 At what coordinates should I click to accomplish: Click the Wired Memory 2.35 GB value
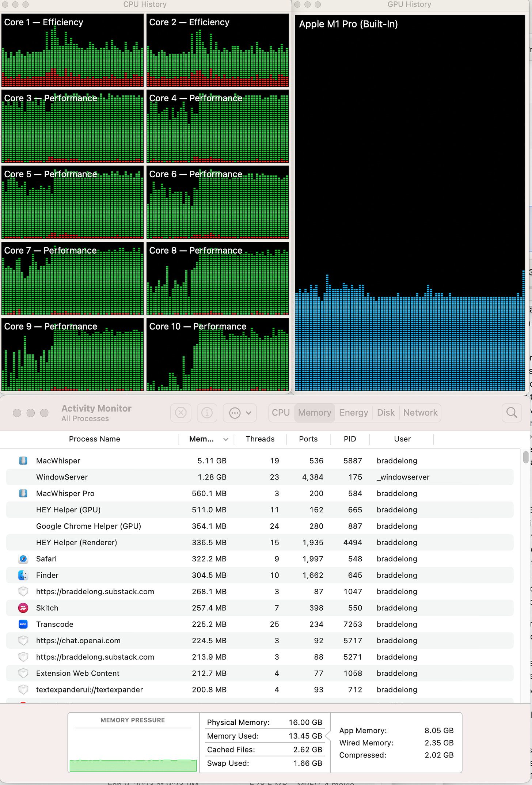point(439,743)
